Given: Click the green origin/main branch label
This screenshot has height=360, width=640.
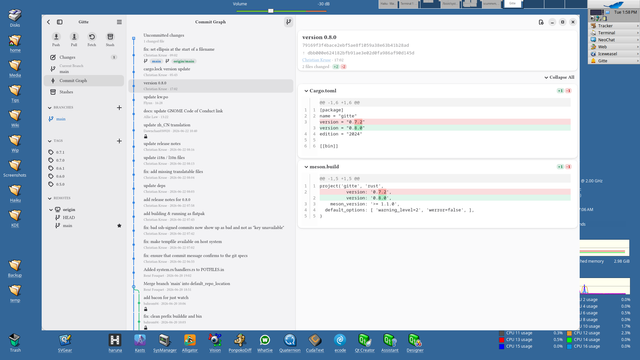Looking at the screenshot, I should coord(184,61).
